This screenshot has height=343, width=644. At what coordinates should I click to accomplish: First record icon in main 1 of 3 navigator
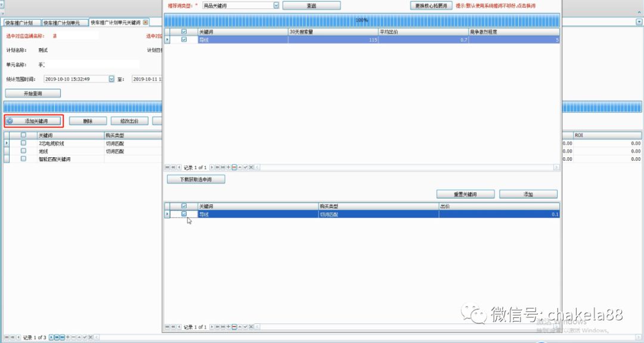coord(7,337)
